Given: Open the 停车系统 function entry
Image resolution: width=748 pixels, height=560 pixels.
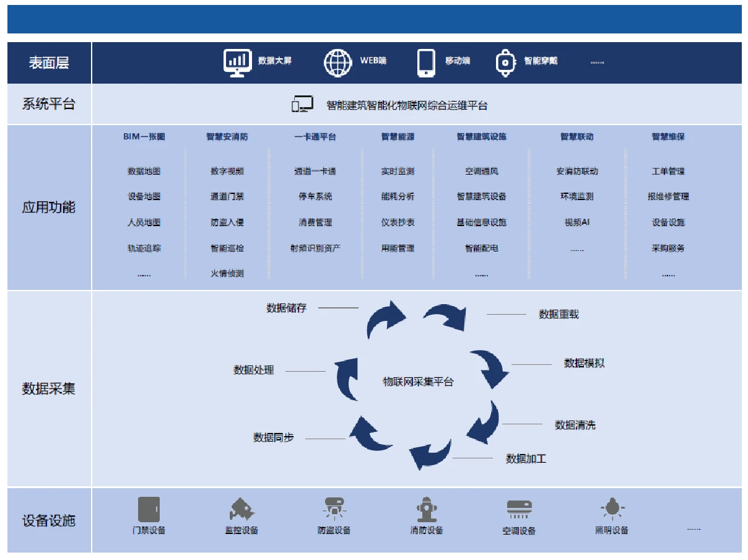Looking at the screenshot, I should point(315,196).
